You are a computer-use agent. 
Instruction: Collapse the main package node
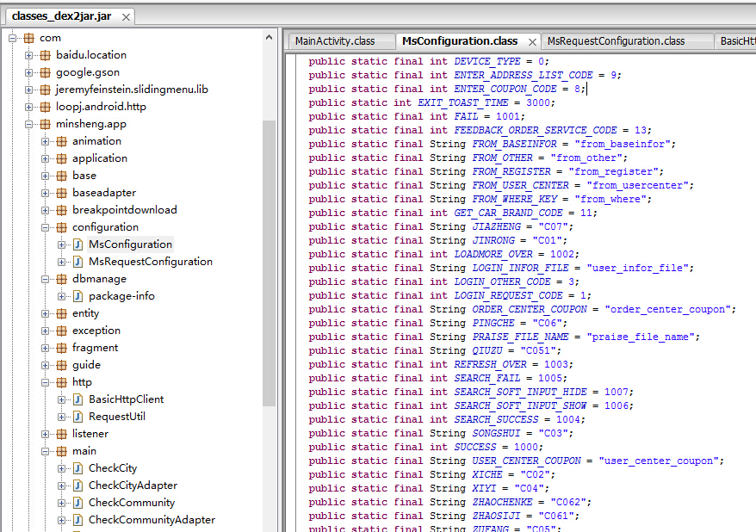46,452
